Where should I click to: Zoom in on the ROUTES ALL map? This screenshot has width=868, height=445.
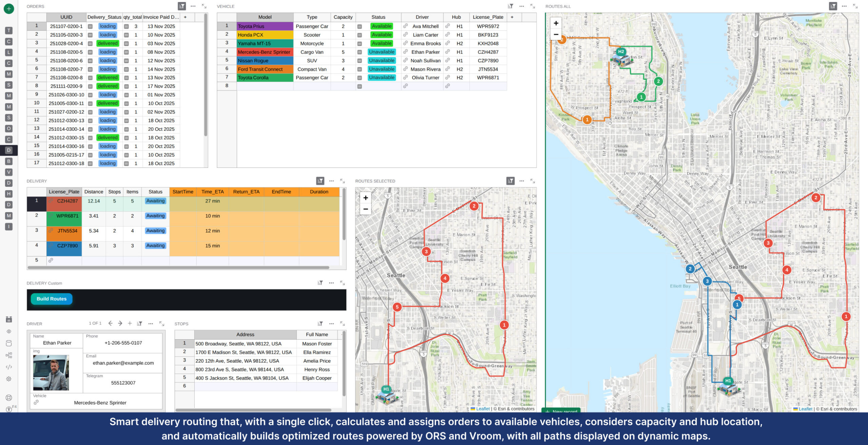556,23
